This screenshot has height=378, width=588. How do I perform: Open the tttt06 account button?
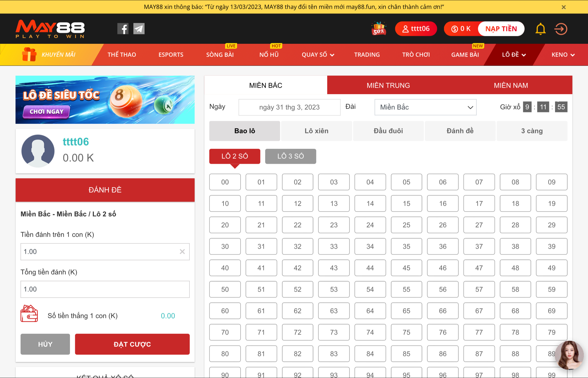(416, 29)
